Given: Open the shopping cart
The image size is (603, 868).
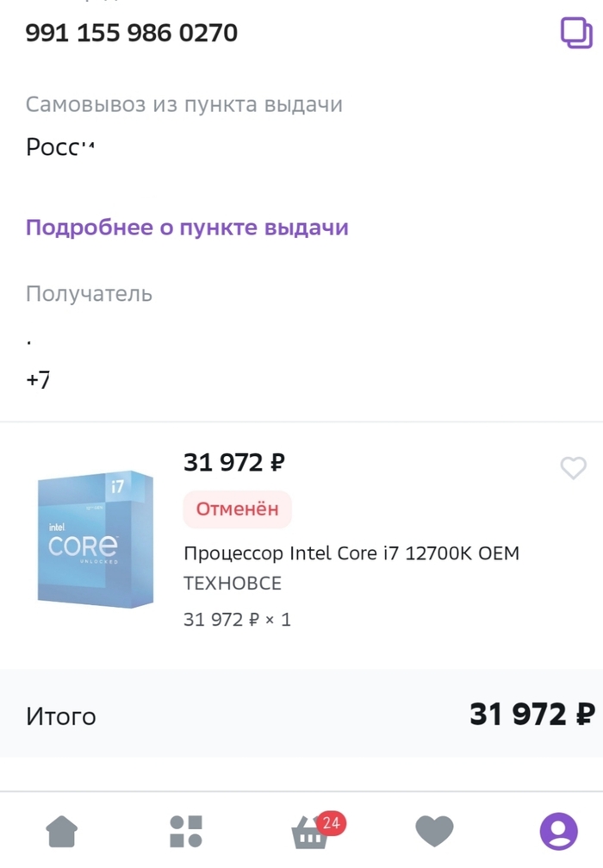Looking at the screenshot, I should click(x=309, y=834).
